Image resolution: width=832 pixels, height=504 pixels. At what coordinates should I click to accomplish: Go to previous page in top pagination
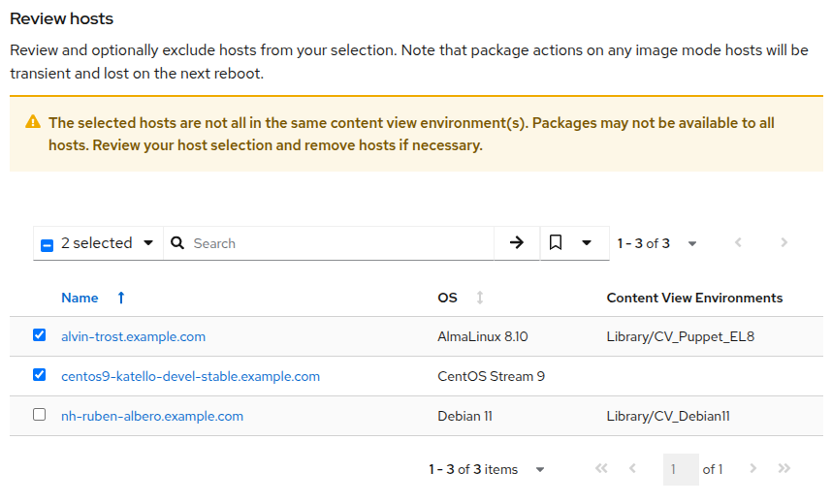(x=738, y=243)
